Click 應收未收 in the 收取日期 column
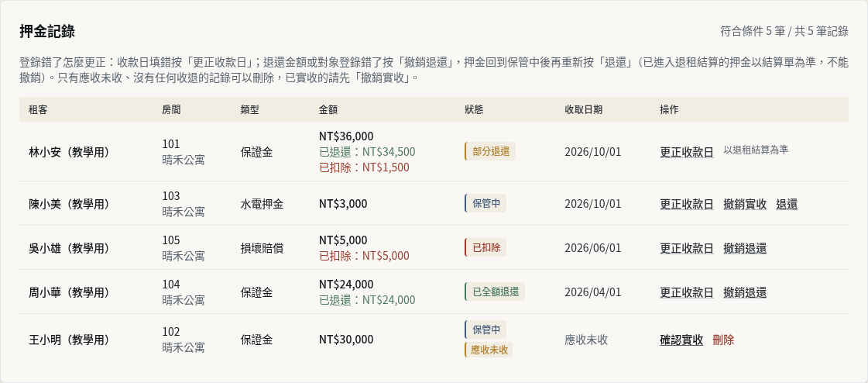Image resolution: width=868 pixels, height=383 pixels. coord(586,340)
